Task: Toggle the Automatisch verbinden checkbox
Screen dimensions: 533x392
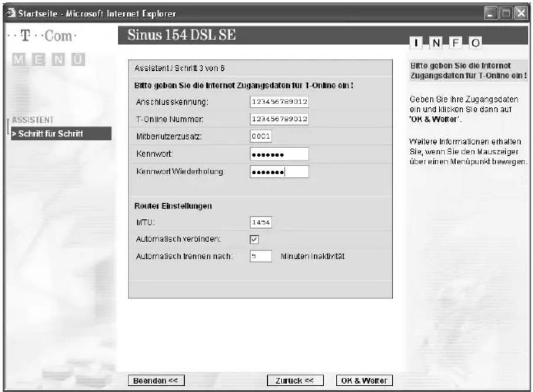Action: coord(254,239)
